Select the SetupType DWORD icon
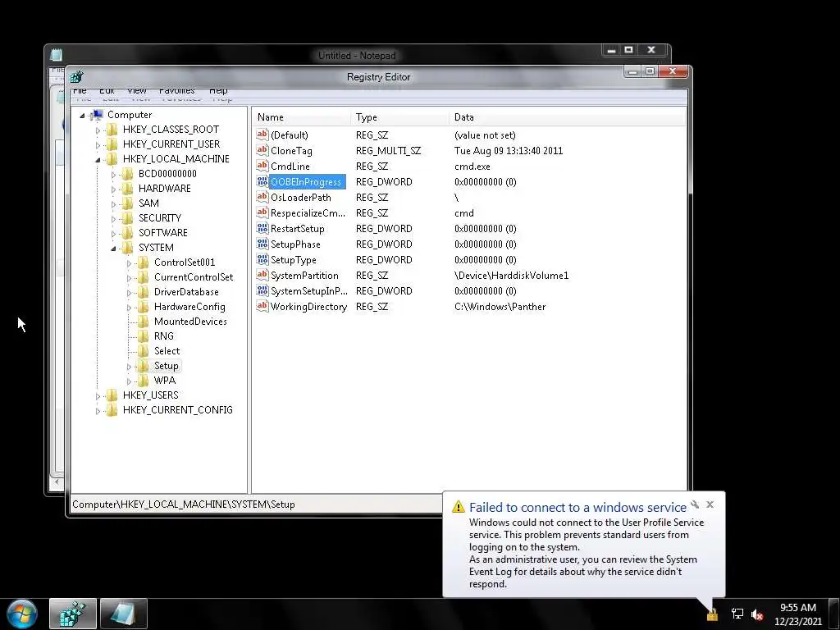 coord(262,259)
